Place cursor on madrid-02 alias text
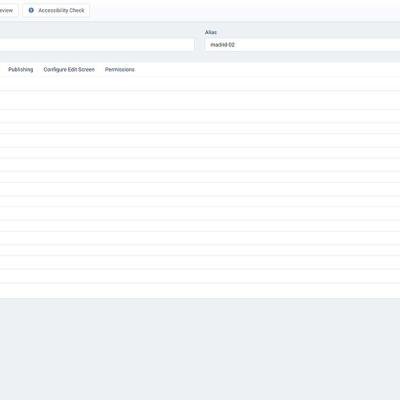Screen dimensions: 400x400 pos(222,45)
